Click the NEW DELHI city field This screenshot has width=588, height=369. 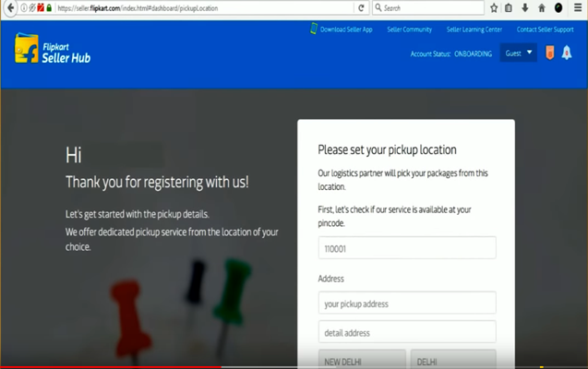click(x=362, y=360)
